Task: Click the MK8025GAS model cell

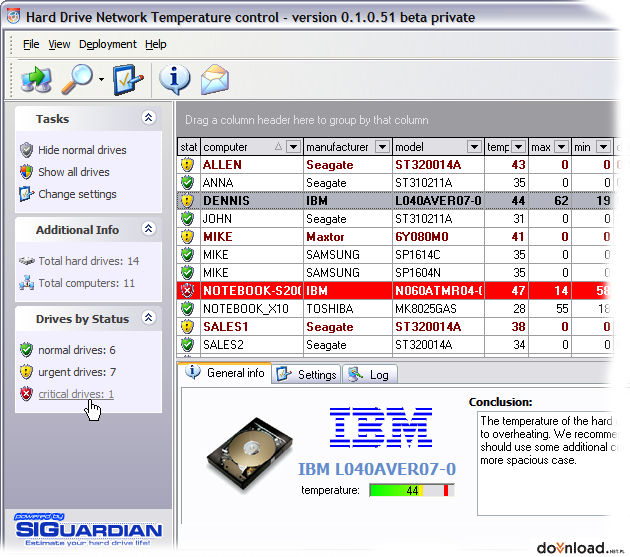Action: [438, 309]
